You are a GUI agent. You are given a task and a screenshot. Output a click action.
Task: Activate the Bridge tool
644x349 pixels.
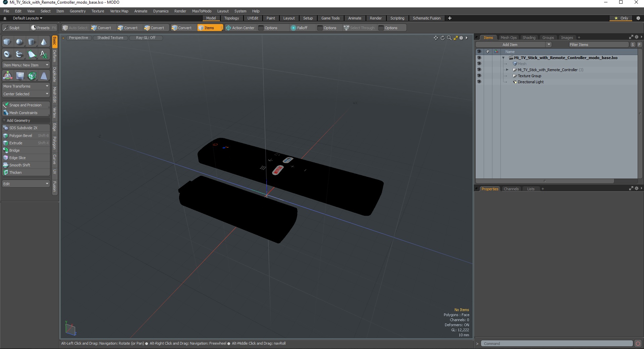point(26,150)
